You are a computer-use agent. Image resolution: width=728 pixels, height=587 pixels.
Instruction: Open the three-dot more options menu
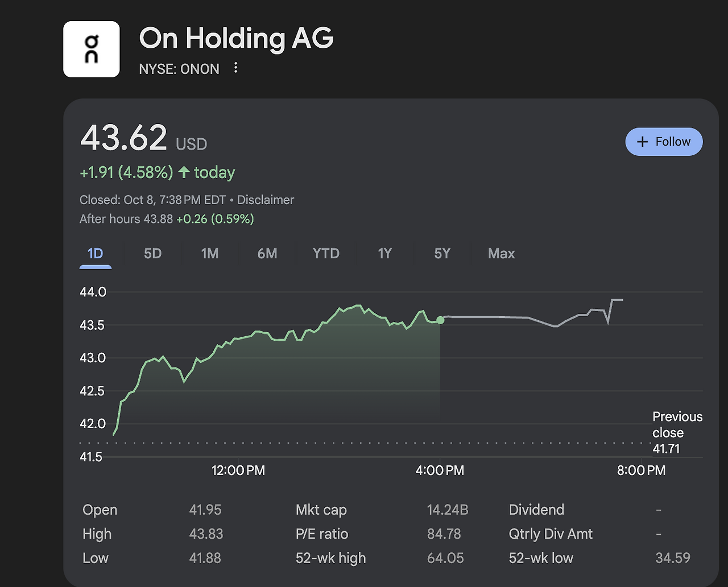click(235, 69)
